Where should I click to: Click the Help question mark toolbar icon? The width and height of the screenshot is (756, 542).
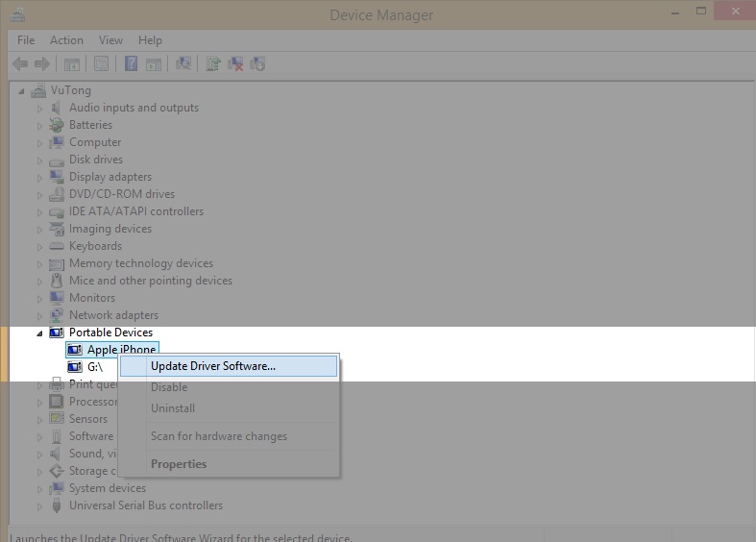[x=132, y=64]
